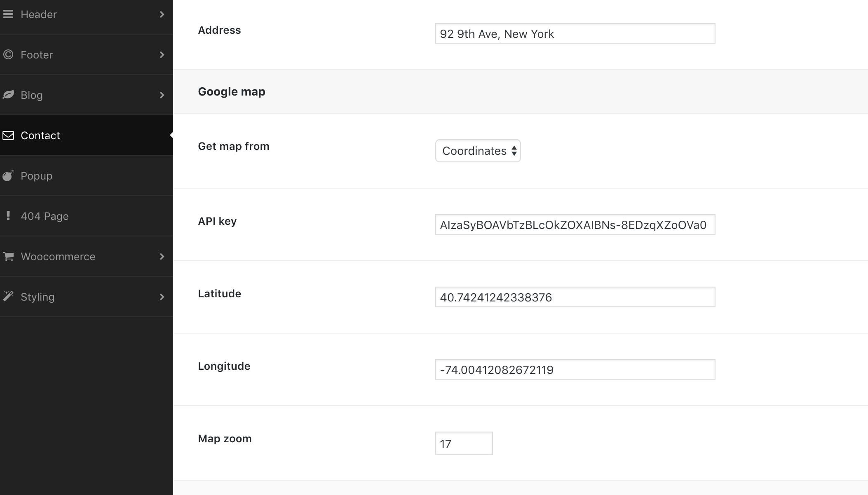Image resolution: width=868 pixels, height=495 pixels.
Task: Open the 404 Page menu item
Action: click(x=45, y=216)
